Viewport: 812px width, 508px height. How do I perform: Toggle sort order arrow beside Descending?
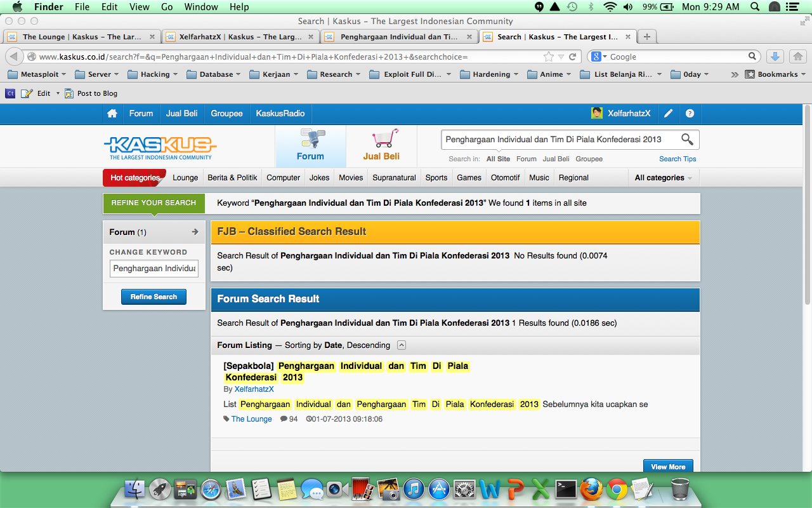[x=402, y=345]
